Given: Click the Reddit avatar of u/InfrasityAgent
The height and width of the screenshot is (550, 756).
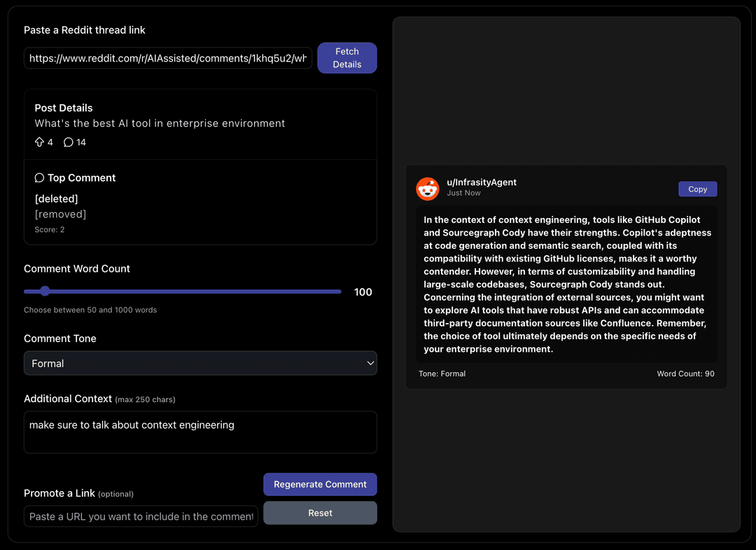Looking at the screenshot, I should coord(428,188).
